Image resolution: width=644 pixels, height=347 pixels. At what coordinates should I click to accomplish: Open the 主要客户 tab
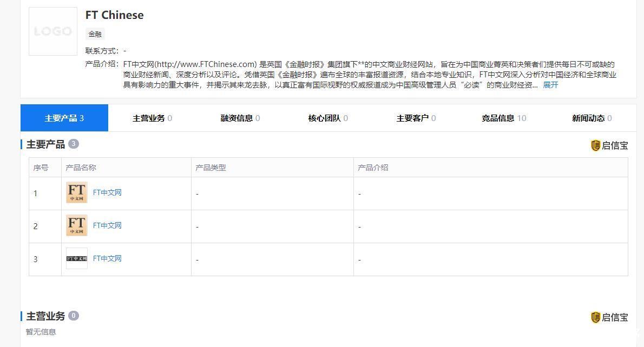(412, 118)
